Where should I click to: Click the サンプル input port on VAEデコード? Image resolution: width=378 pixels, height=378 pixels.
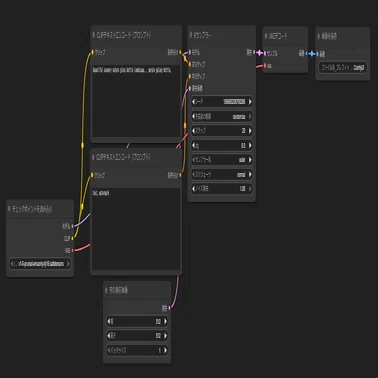(265, 53)
